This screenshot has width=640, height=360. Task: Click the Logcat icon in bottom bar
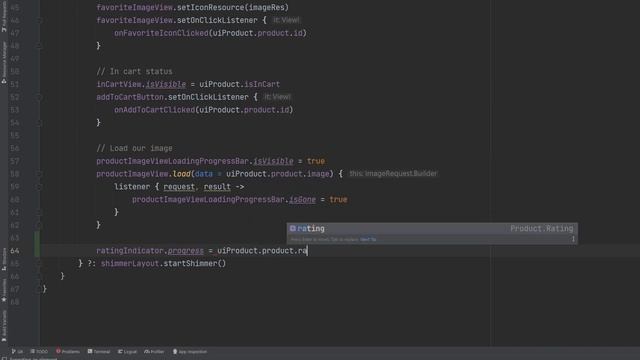point(120,351)
